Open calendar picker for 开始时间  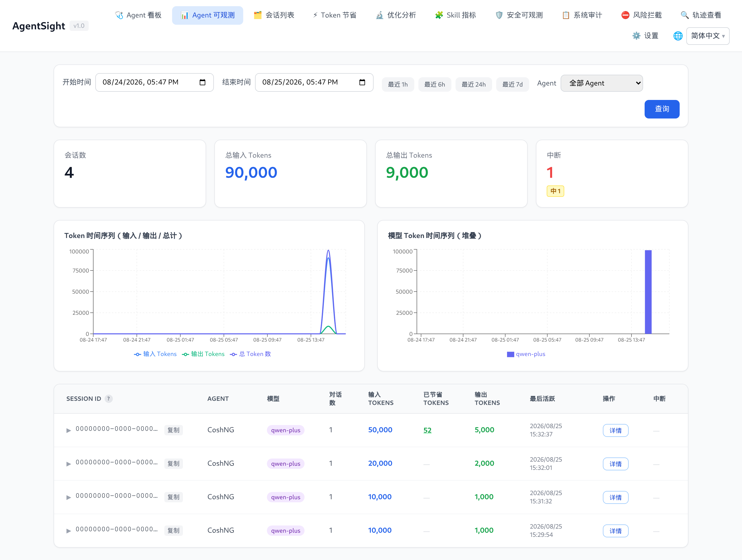coord(202,82)
